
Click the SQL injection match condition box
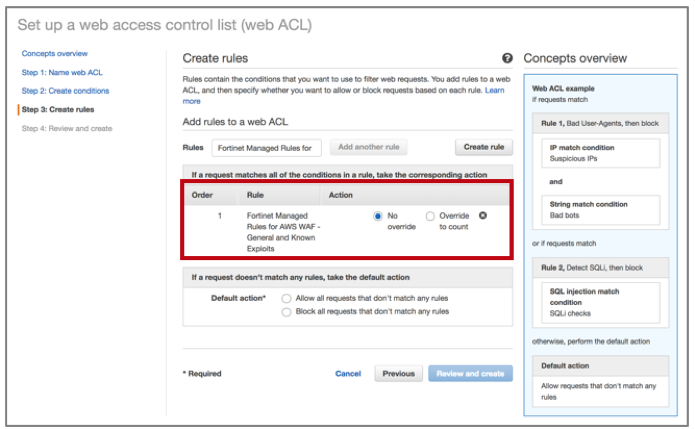(602, 301)
